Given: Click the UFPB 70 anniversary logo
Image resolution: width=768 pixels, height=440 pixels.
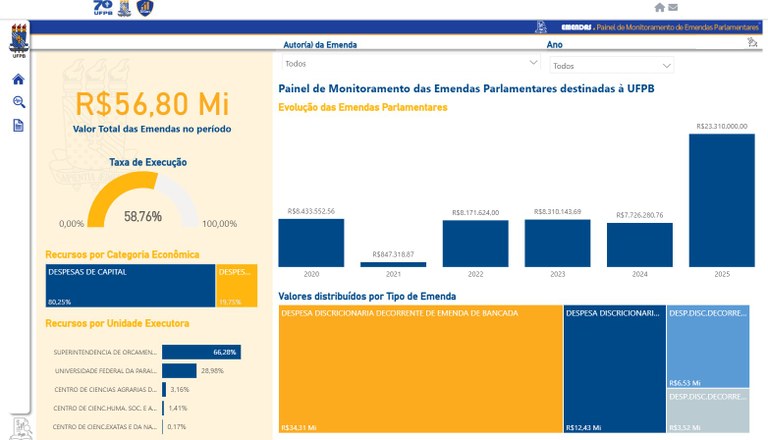Looking at the screenshot, I should click(102, 8).
